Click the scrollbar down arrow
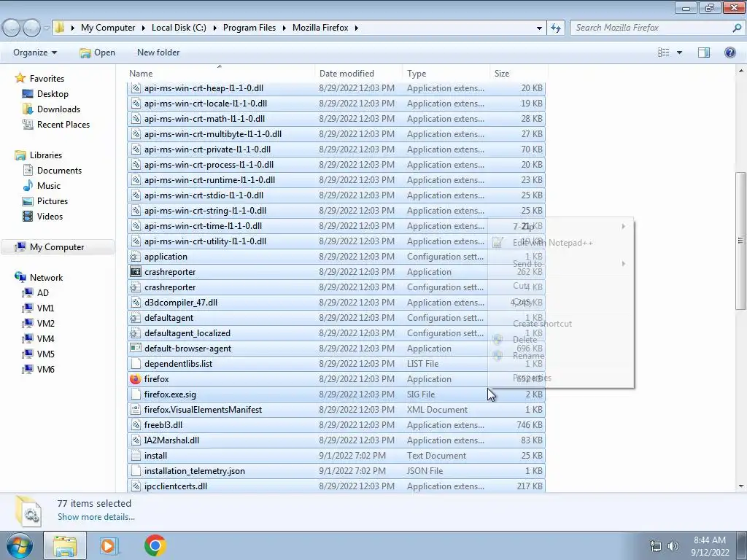Screen dimensions: 747x560 741,486
